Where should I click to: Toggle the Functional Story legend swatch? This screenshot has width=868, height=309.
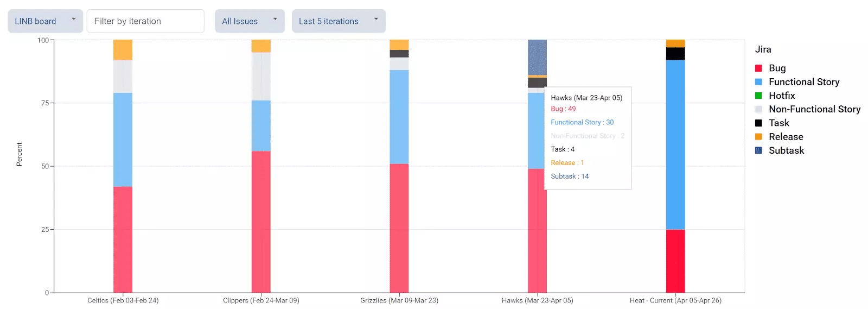(758, 82)
